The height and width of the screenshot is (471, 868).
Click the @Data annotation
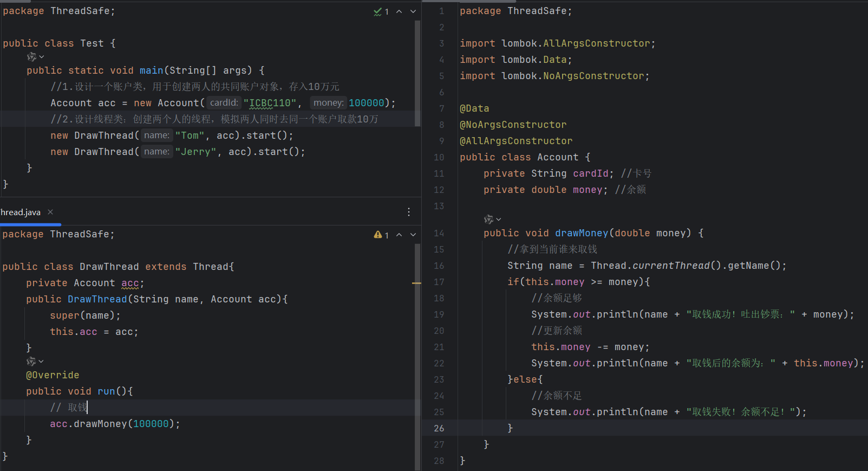click(474, 108)
